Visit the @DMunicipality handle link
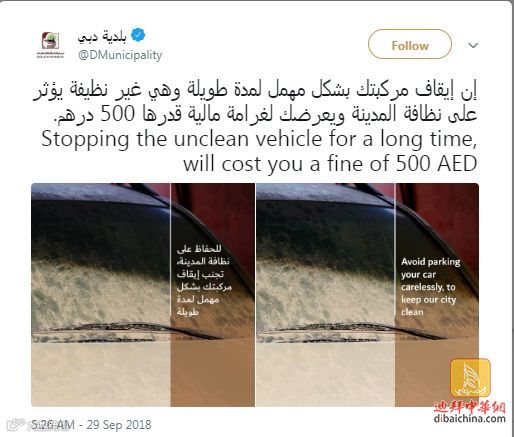 (120, 55)
